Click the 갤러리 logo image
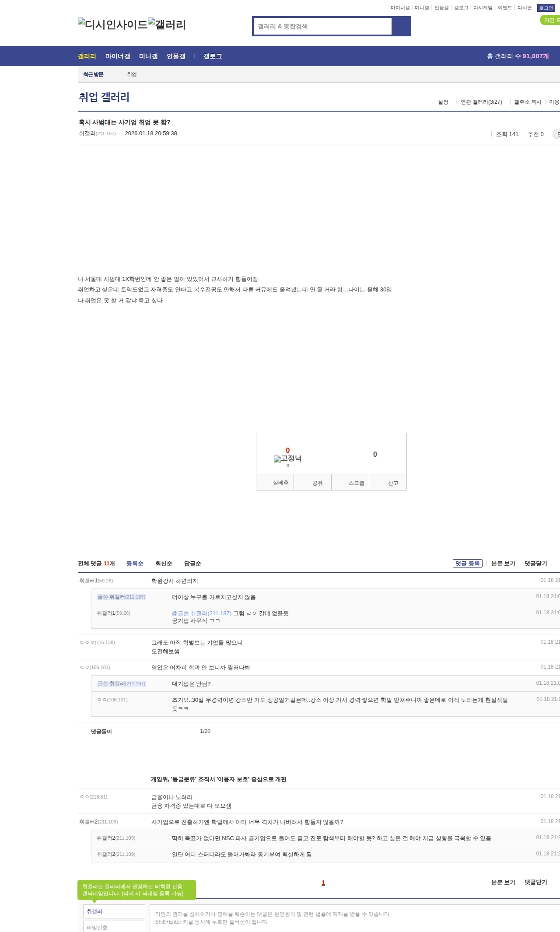The width and height of the screenshot is (560, 932). [167, 25]
